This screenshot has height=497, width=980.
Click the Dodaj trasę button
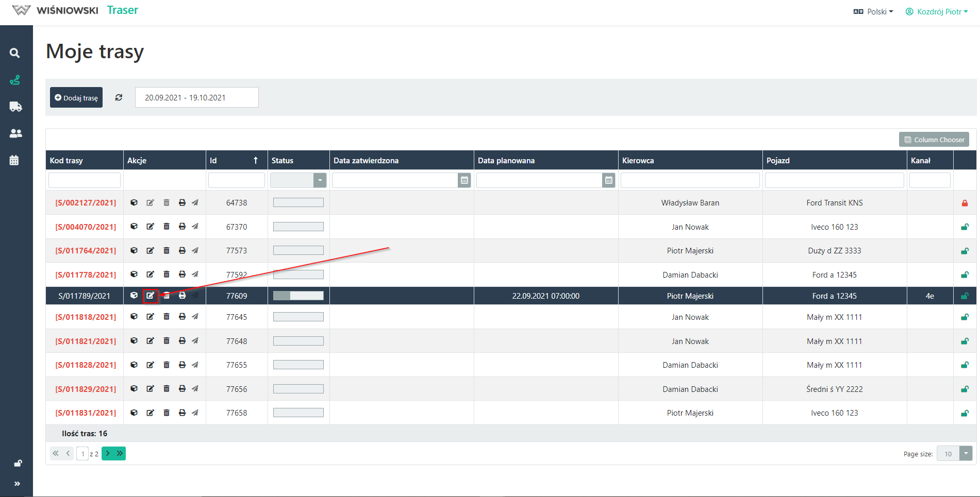pos(76,97)
